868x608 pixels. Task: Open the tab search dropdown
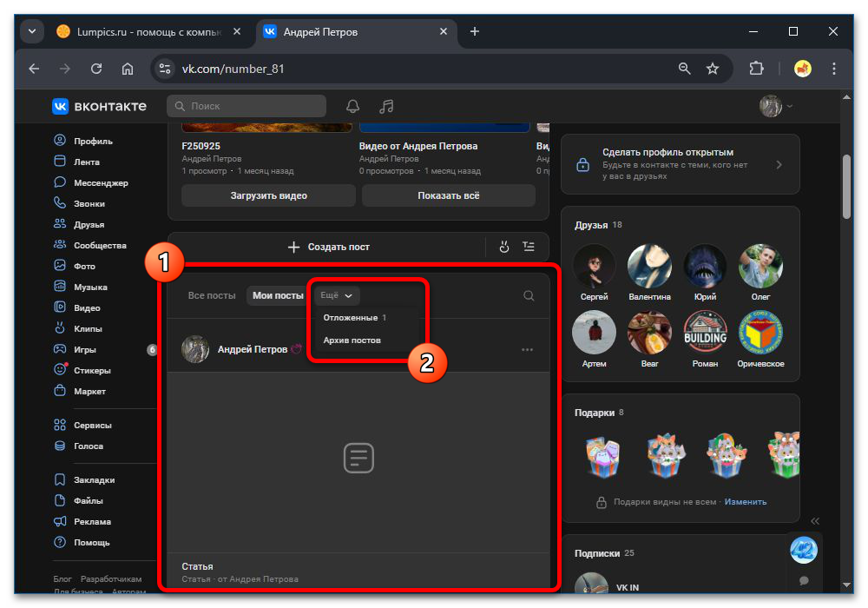32,31
